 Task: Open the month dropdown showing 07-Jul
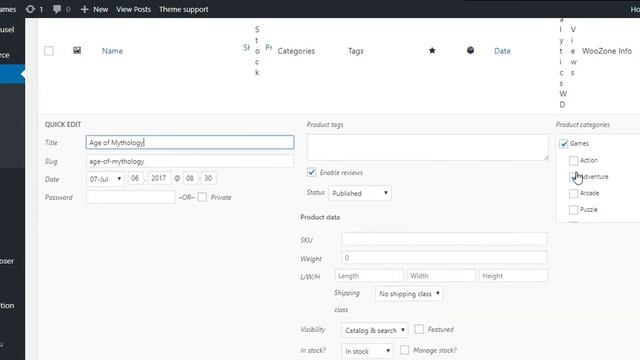(105, 178)
